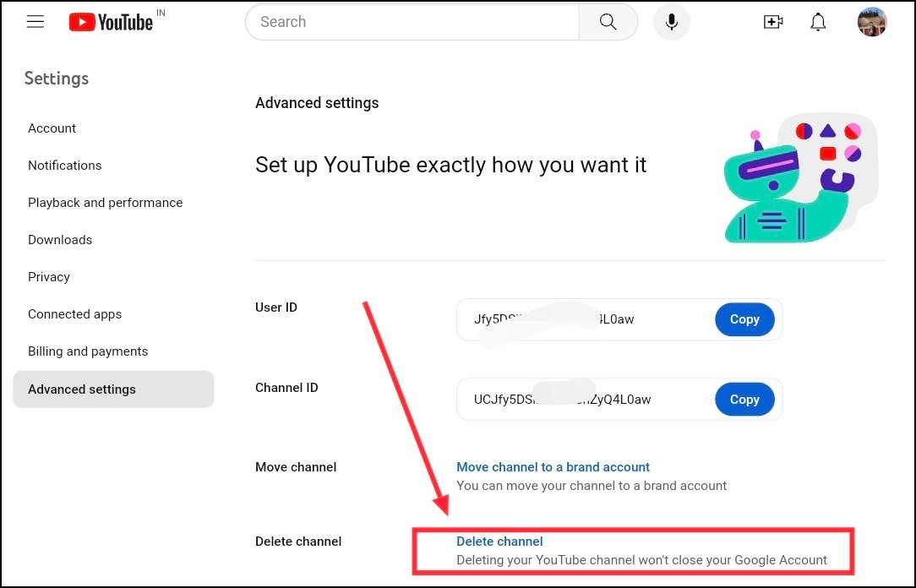The height and width of the screenshot is (588, 916).
Task: Open the notifications bell
Action: [818, 22]
